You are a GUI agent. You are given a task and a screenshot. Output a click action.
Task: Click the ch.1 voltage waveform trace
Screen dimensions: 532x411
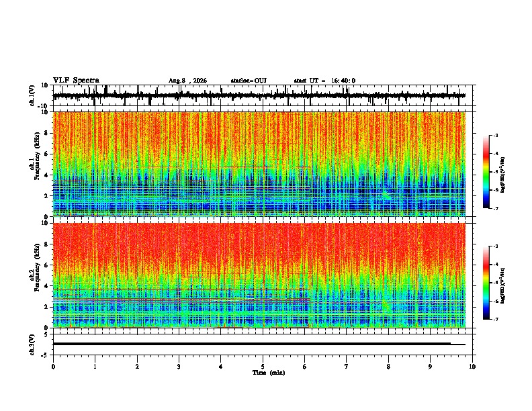(259, 95)
